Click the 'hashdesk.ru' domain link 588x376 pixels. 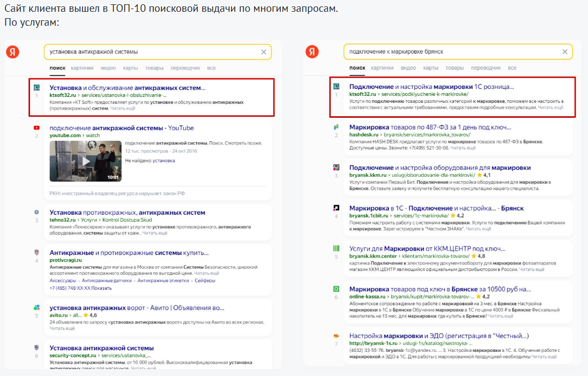pyautogui.click(x=364, y=134)
